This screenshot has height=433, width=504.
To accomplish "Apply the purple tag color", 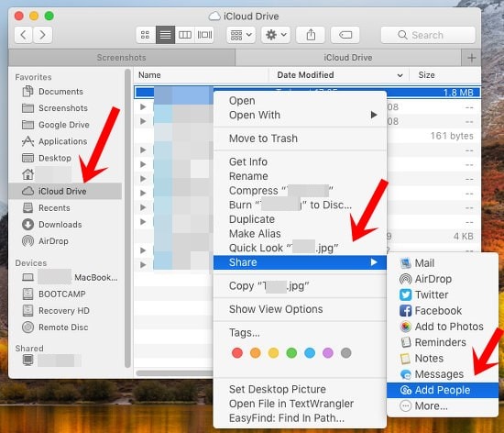I will point(328,353).
